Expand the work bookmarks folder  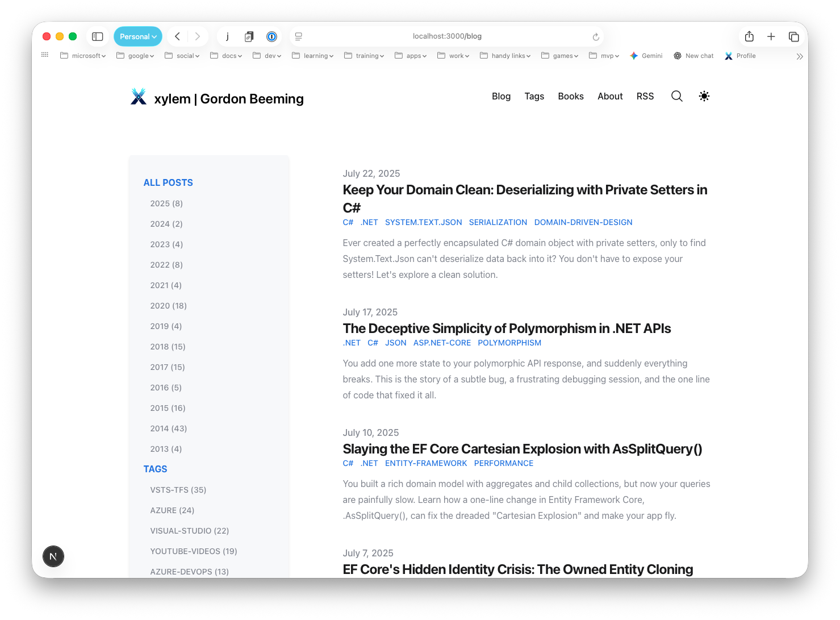453,56
